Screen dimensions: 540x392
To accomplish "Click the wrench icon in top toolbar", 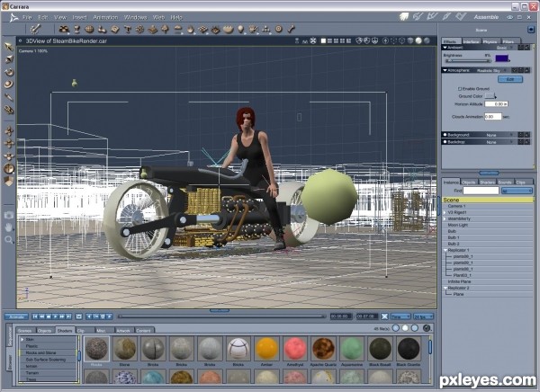I will click(292, 30).
